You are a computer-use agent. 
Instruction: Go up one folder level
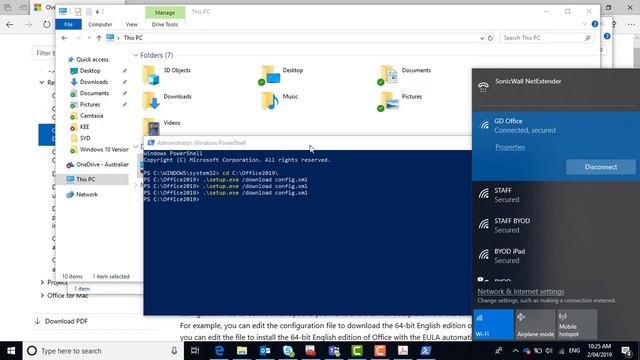point(99,38)
